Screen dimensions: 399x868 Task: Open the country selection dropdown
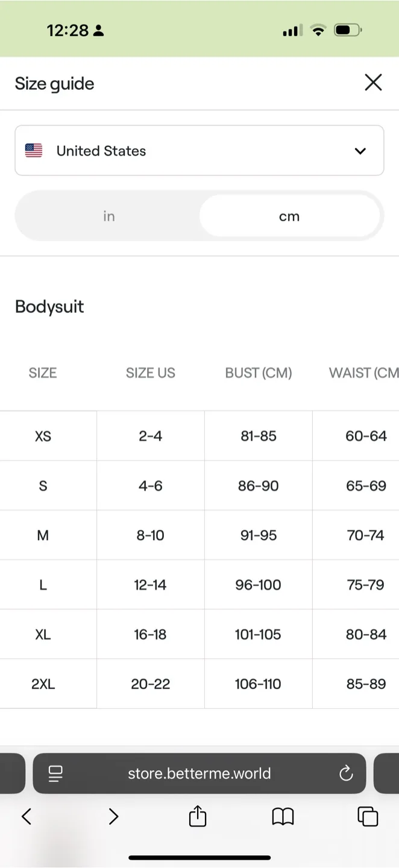pyautogui.click(x=199, y=151)
